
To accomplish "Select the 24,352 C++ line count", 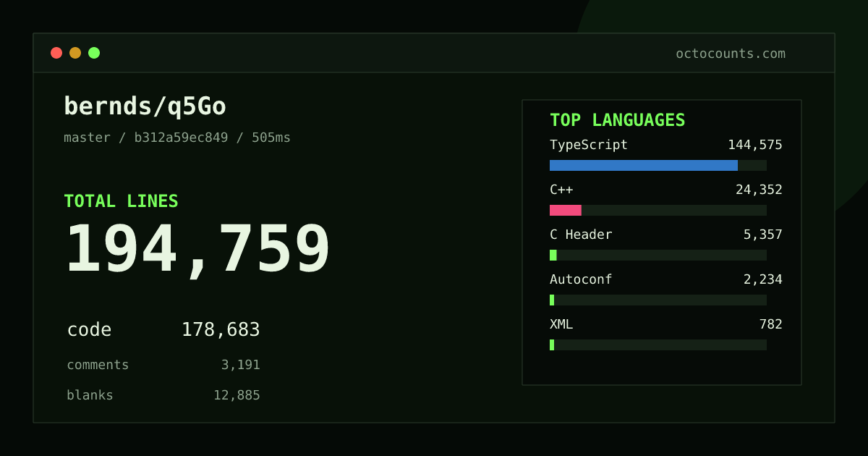I will 759,190.
